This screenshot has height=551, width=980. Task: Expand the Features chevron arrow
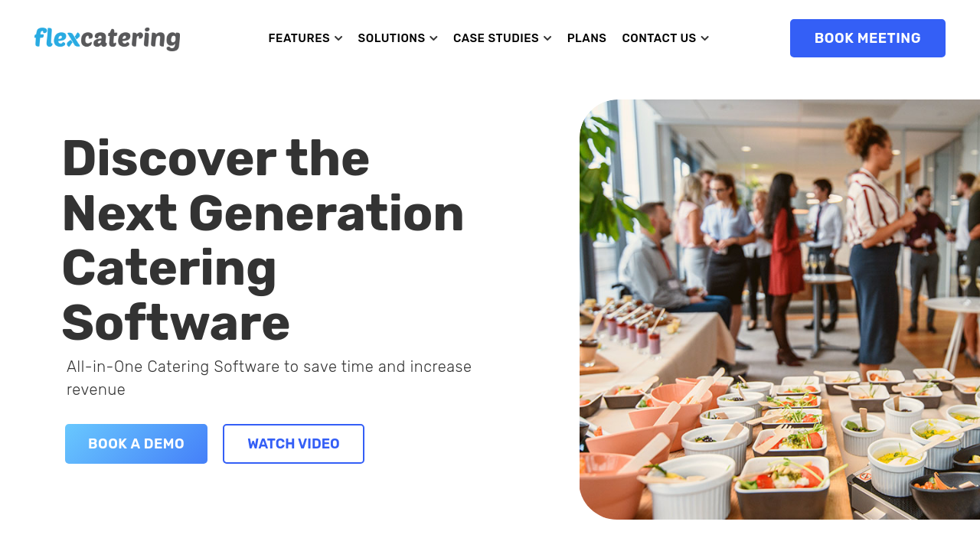[338, 38]
